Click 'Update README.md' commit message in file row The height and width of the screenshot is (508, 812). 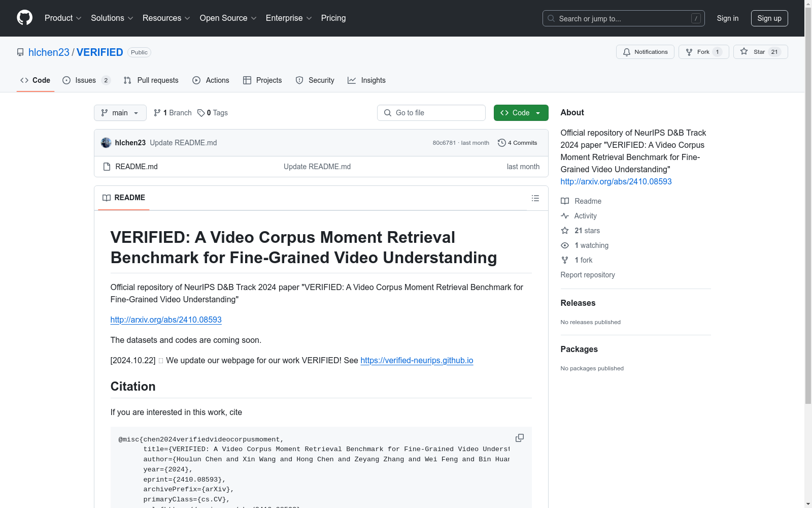[x=317, y=167]
